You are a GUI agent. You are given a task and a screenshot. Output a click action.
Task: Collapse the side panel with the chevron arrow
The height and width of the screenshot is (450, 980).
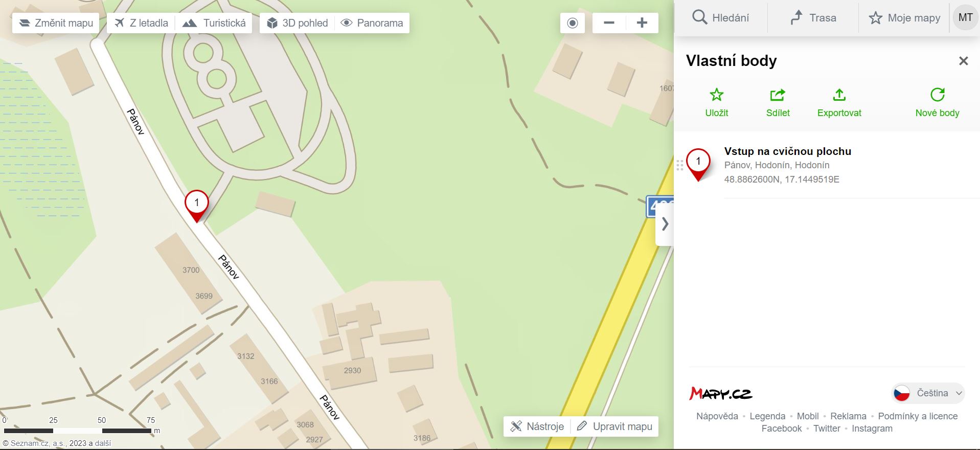point(665,224)
